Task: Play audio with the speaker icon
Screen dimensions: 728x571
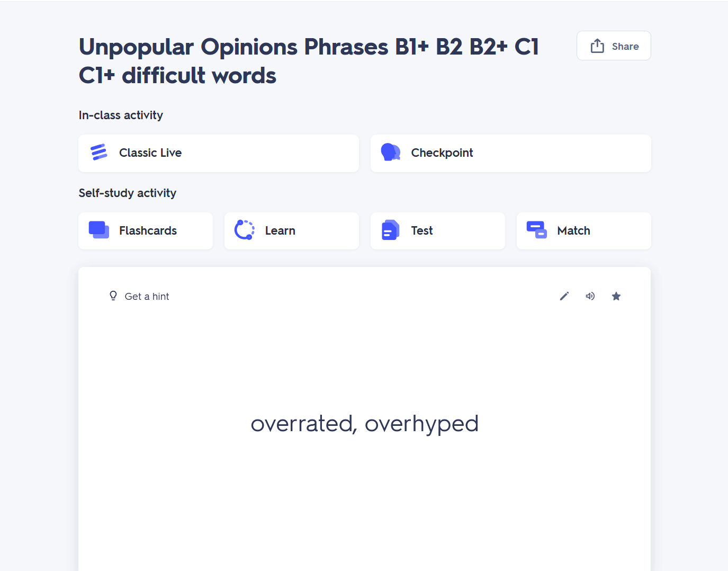Action: 590,296
